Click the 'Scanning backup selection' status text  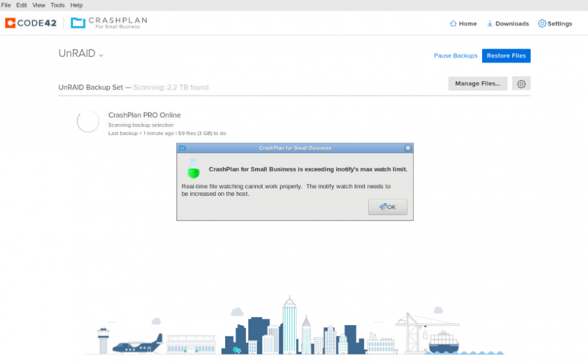pos(141,125)
